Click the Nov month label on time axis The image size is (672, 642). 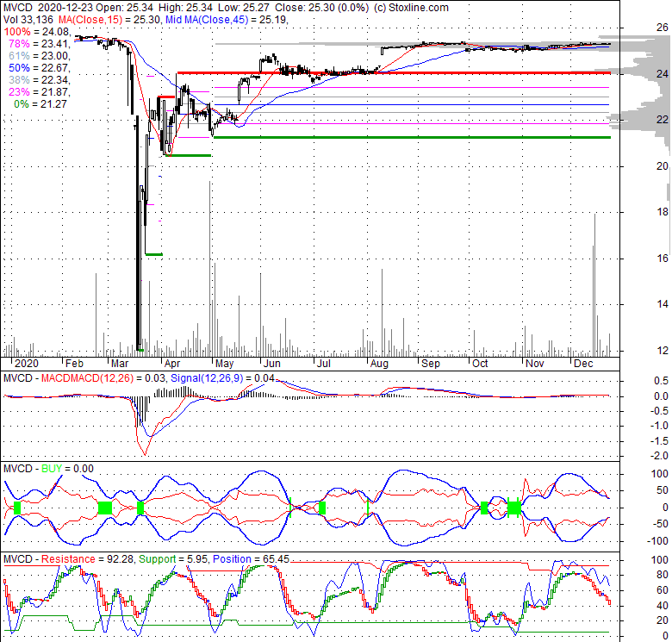click(x=535, y=364)
